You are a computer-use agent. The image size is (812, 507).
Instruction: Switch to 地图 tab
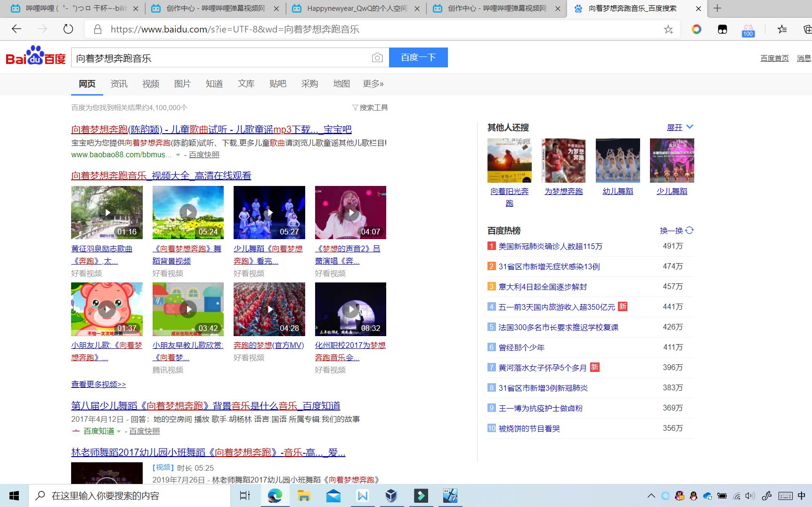341,84
